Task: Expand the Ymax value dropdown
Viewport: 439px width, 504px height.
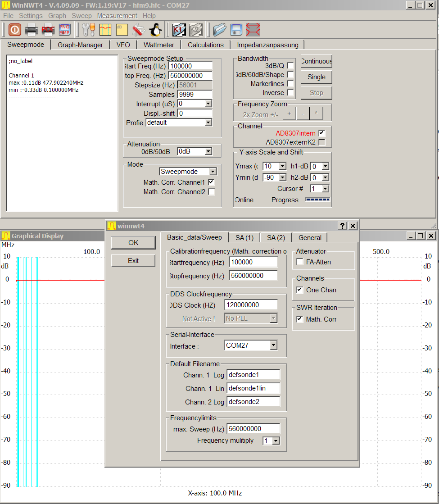Action: (282, 166)
